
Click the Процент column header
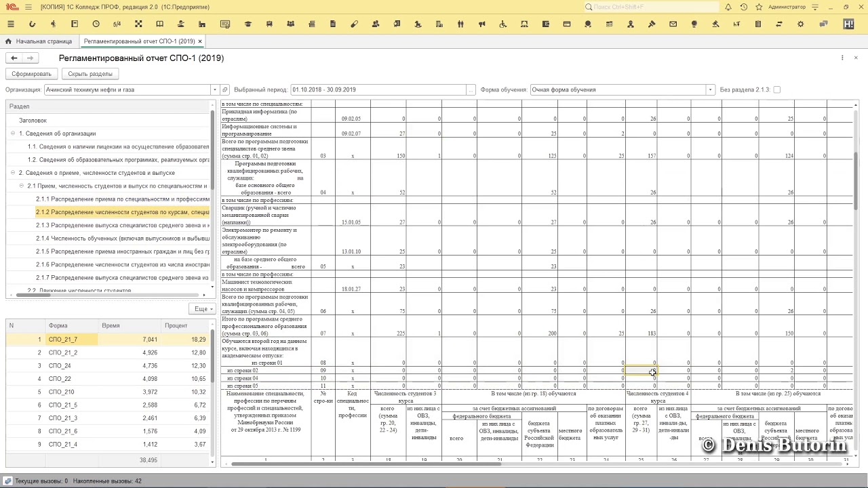point(184,325)
